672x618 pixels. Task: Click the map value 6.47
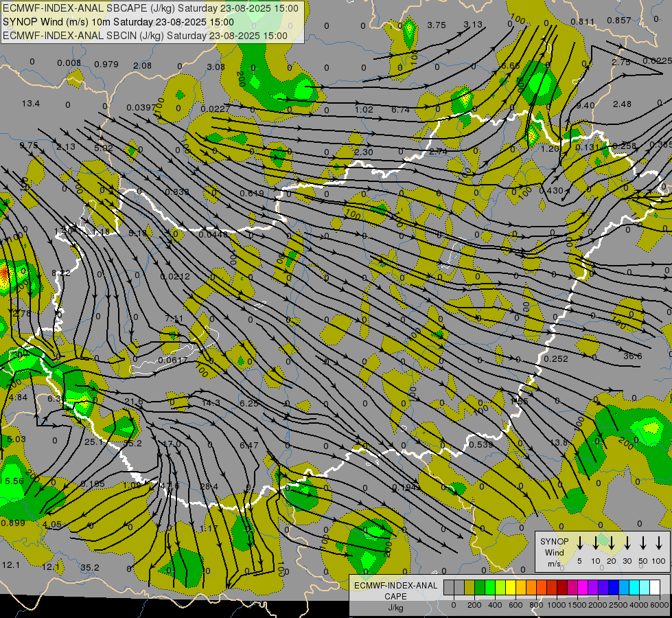(249, 445)
